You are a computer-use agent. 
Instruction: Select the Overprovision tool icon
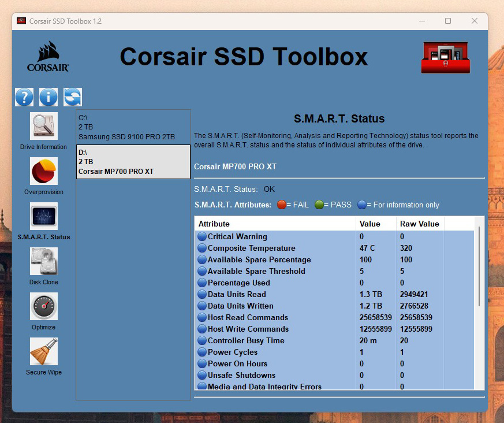pos(44,171)
